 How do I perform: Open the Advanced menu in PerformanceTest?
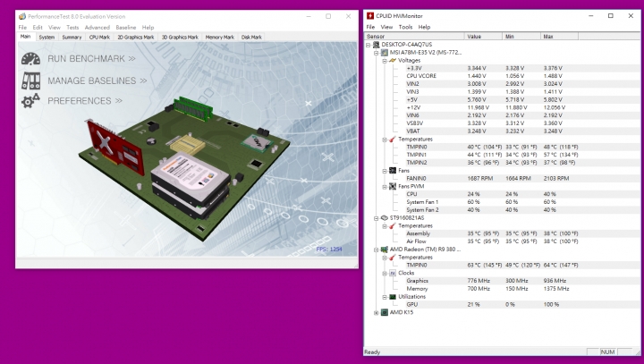pyautogui.click(x=97, y=28)
